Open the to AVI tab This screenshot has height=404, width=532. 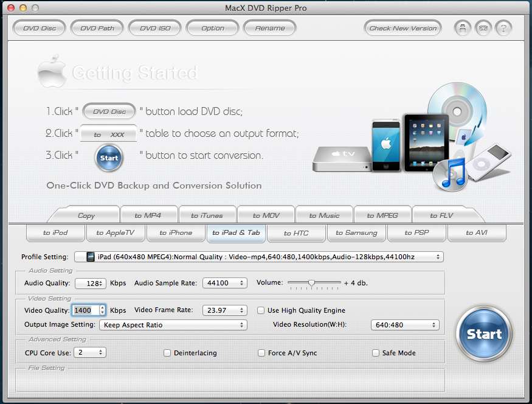pyautogui.click(x=477, y=232)
